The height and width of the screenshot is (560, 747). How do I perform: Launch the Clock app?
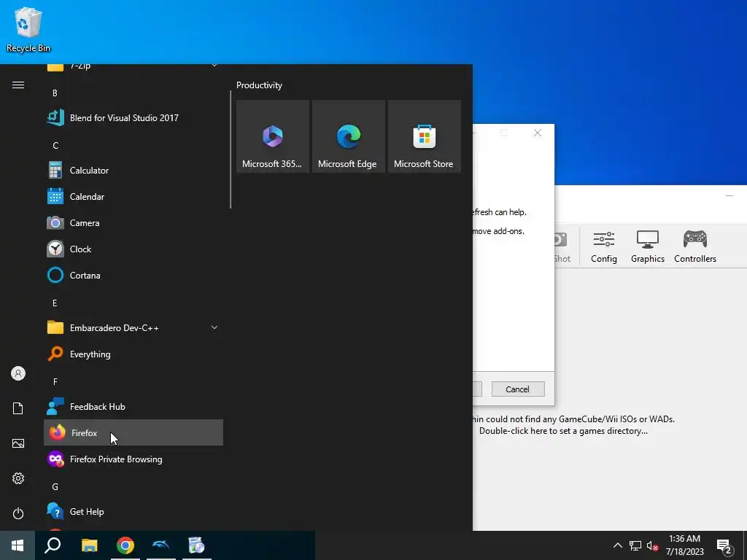click(x=133, y=249)
